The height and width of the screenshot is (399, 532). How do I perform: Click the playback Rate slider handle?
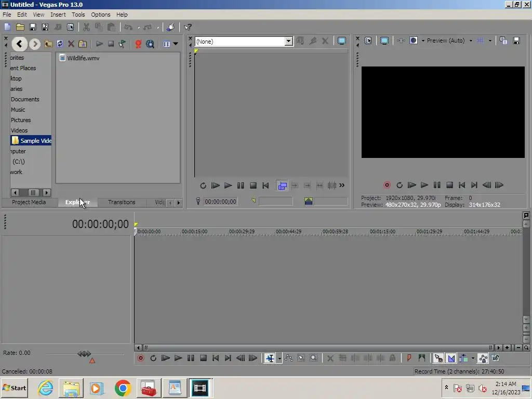tap(84, 353)
